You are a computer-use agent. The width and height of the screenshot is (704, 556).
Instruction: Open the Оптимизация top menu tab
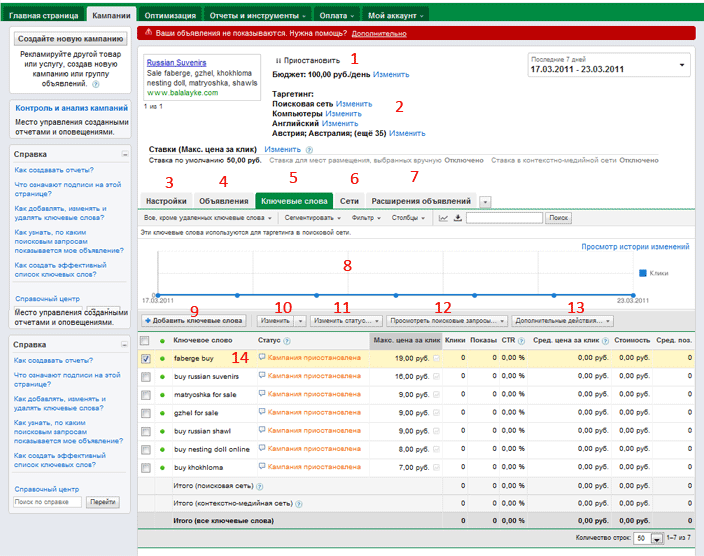click(169, 17)
